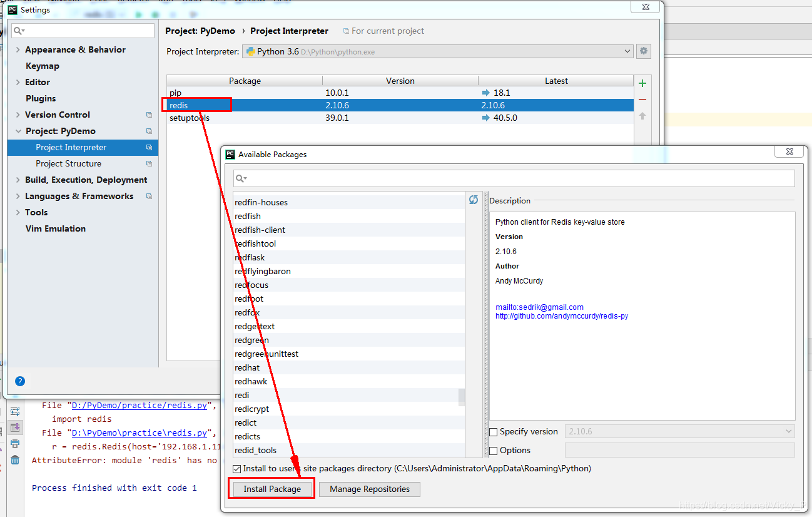This screenshot has width=812, height=517.
Task: Open the Project Interpreter Python 3.6 dropdown
Action: [438, 51]
